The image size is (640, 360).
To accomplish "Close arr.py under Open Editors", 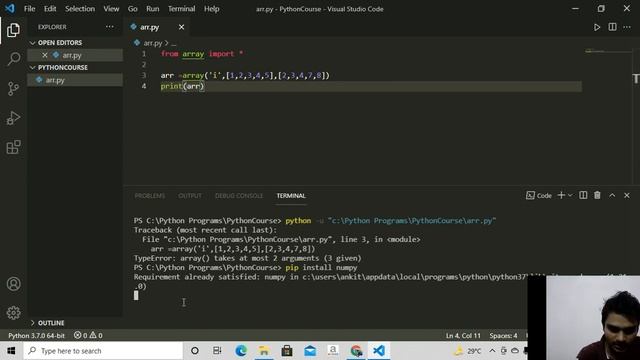I will (44, 55).
